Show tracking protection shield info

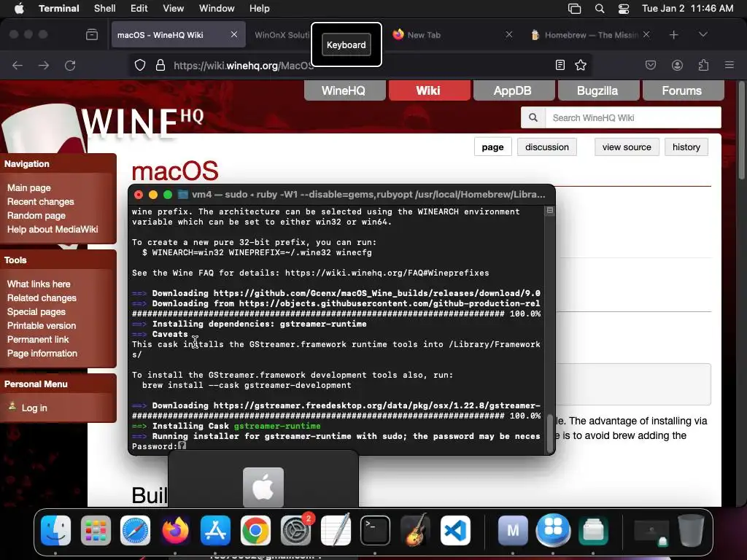pos(139,65)
